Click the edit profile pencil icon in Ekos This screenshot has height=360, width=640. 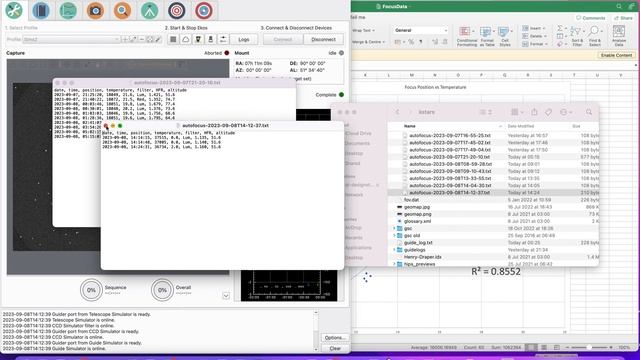pos(133,40)
